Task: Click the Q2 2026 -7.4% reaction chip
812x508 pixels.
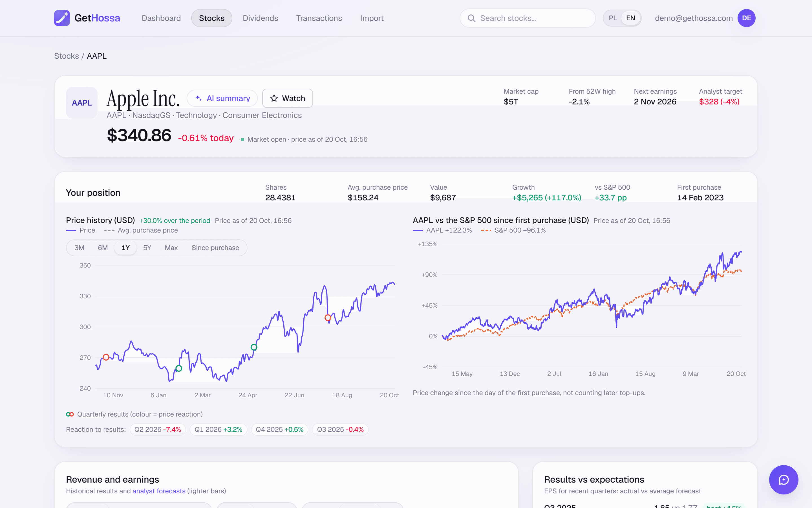Action: [158, 429]
